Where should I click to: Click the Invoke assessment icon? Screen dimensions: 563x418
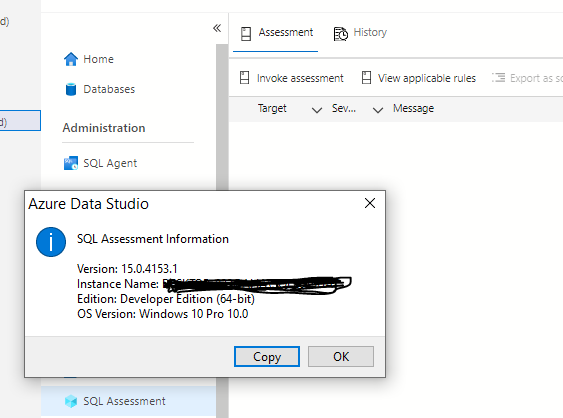[x=245, y=78]
